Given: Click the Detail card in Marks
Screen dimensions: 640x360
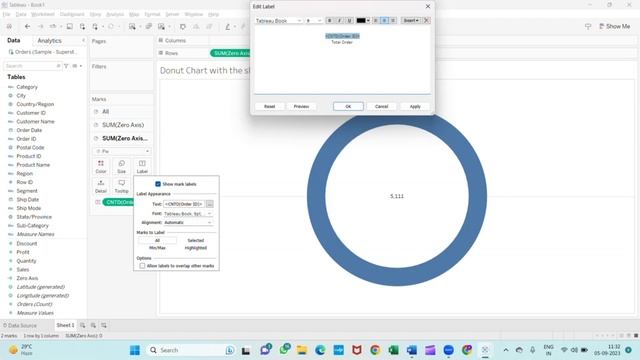Looking at the screenshot, I should click(x=101, y=186).
